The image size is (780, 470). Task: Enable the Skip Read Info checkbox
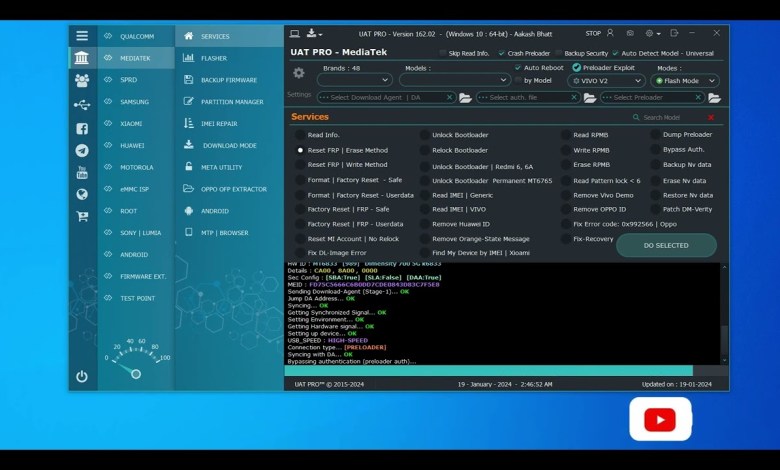(x=443, y=53)
